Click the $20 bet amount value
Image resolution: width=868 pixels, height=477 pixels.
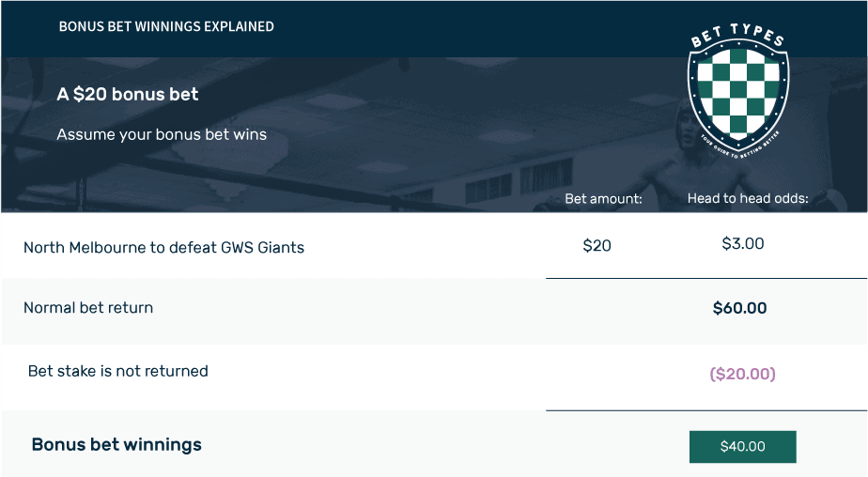[597, 246]
